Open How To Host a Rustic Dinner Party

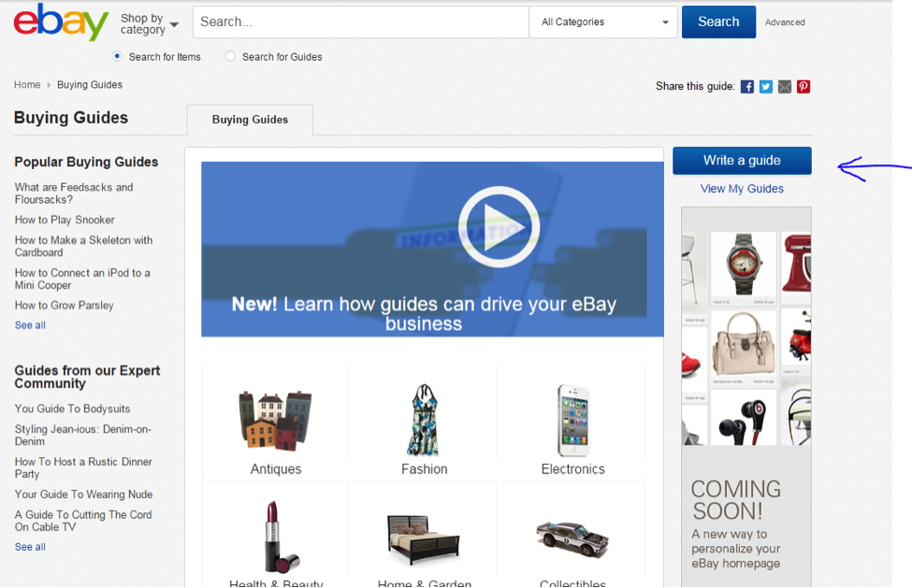83,467
